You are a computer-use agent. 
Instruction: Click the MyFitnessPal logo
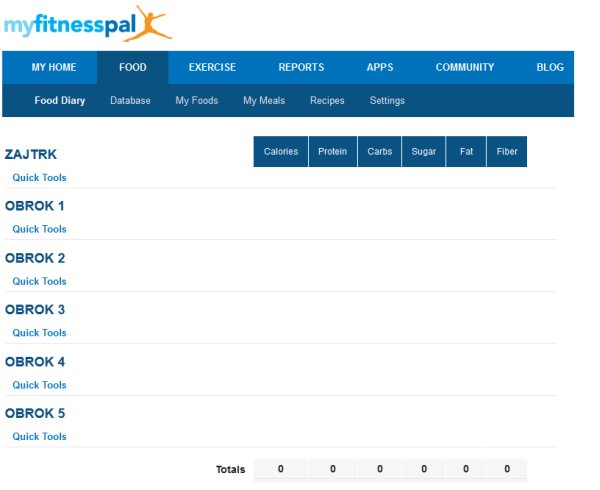[87, 25]
